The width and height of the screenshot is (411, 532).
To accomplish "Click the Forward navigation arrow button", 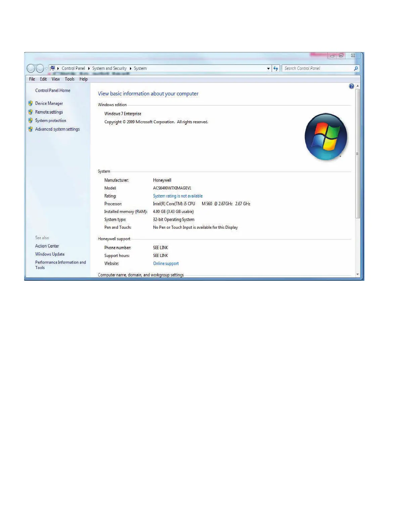I will coord(40,69).
